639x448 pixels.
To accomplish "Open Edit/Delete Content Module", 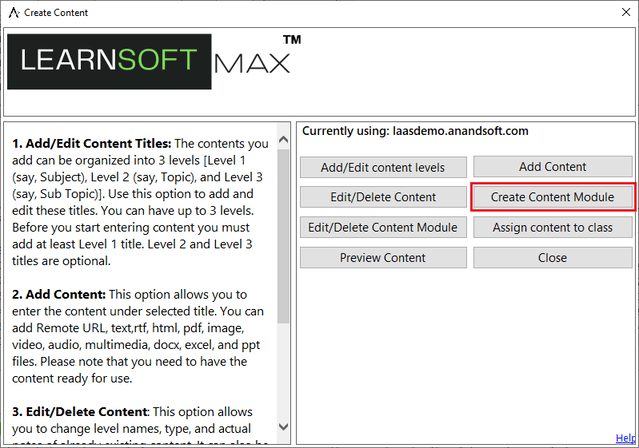I will coord(382,227).
